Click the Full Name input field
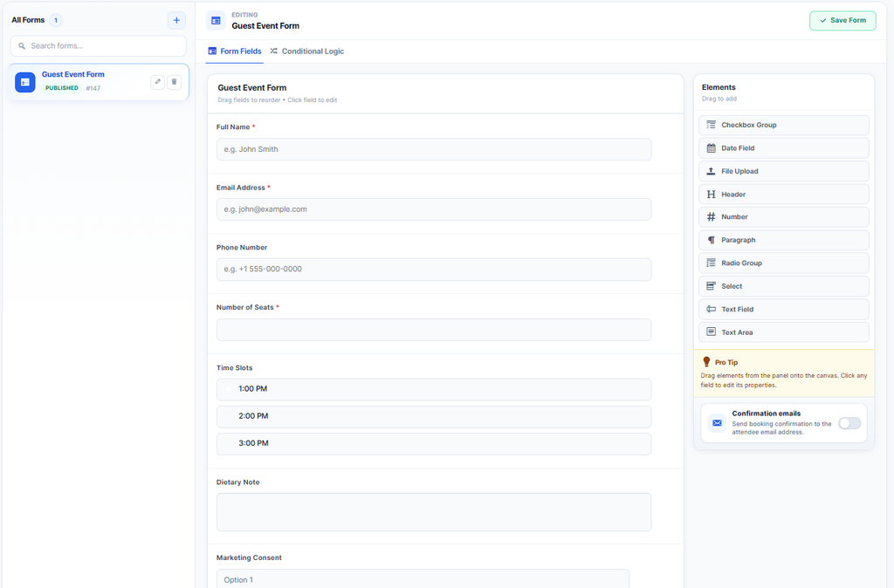894x588 pixels. coord(434,149)
